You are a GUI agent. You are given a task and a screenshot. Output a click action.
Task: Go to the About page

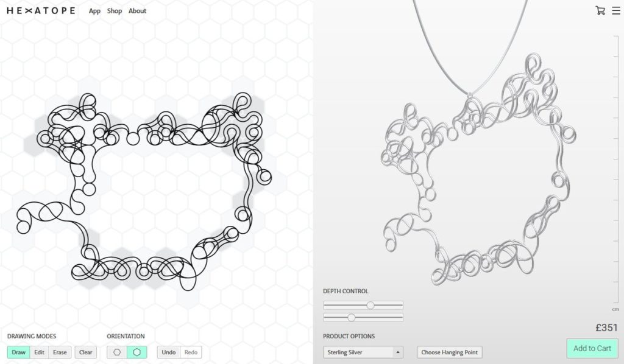[x=137, y=11]
